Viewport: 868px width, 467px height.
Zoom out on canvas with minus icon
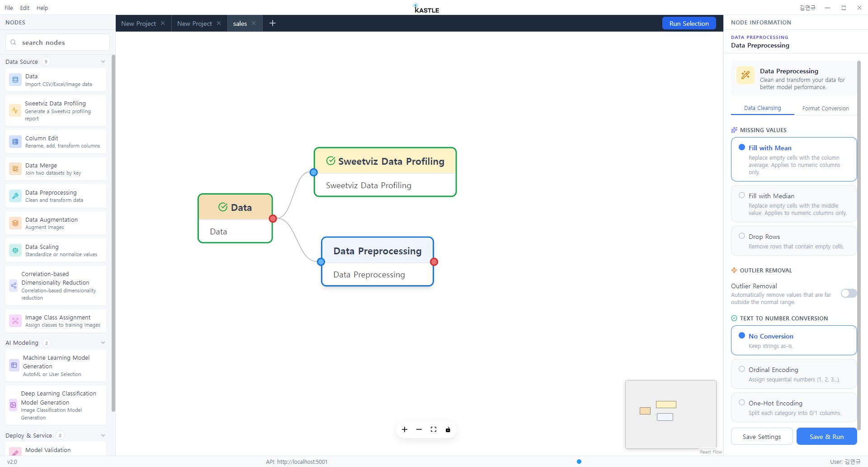(419, 429)
